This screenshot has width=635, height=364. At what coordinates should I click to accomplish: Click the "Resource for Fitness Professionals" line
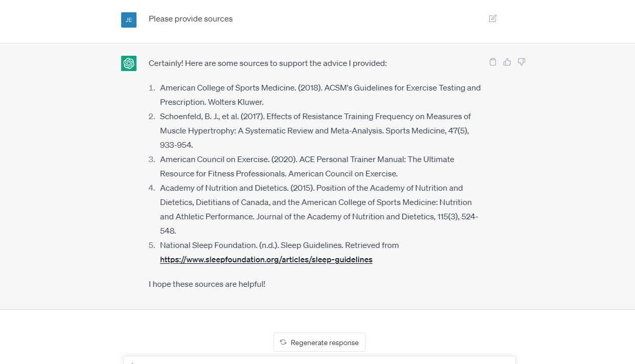click(x=279, y=174)
